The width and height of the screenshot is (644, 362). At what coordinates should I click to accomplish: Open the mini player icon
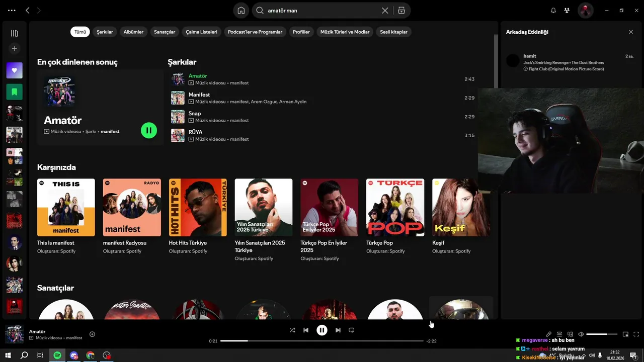click(x=625, y=334)
